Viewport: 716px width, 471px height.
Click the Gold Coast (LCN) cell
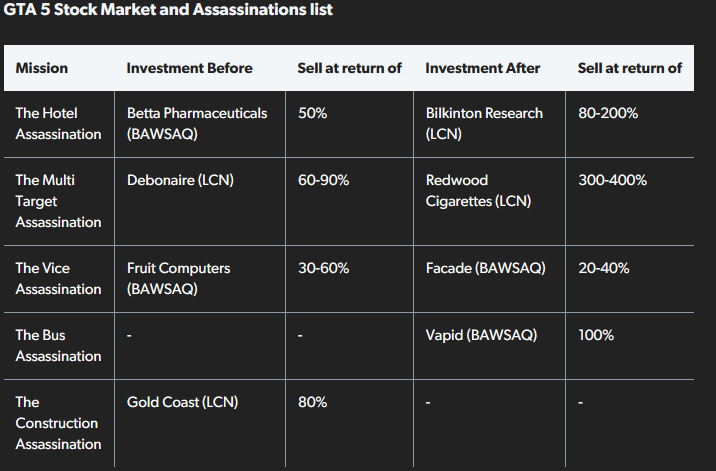click(x=182, y=402)
